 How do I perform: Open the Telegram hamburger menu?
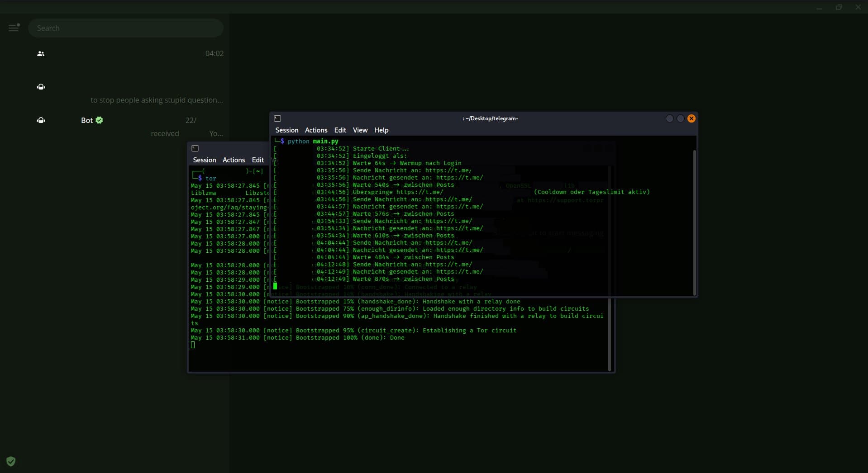pyautogui.click(x=14, y=28)
